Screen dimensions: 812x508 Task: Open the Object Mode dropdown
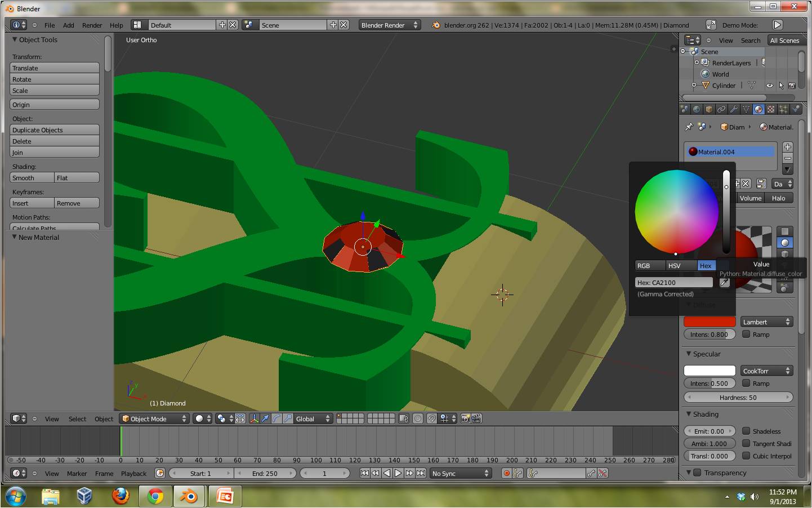tap(154, 418)
